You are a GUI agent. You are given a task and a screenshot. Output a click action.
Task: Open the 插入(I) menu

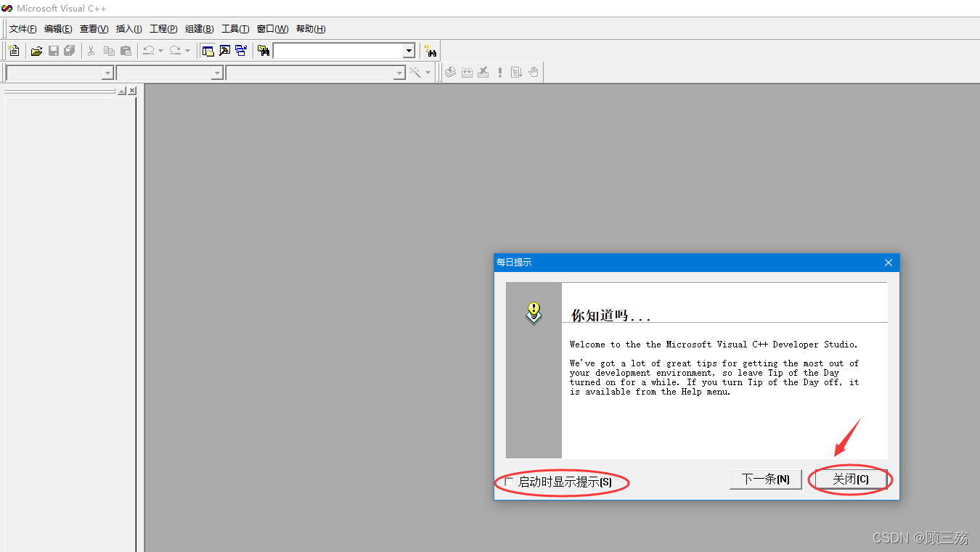click(x=129, y=29)
